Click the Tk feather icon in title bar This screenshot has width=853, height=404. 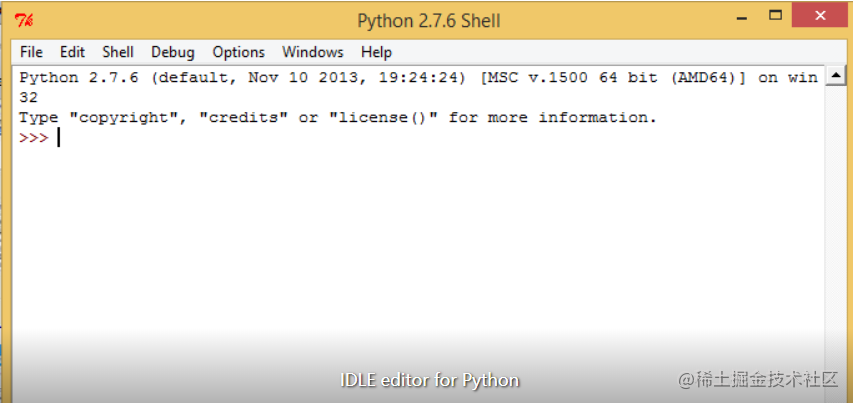point(25,21)
